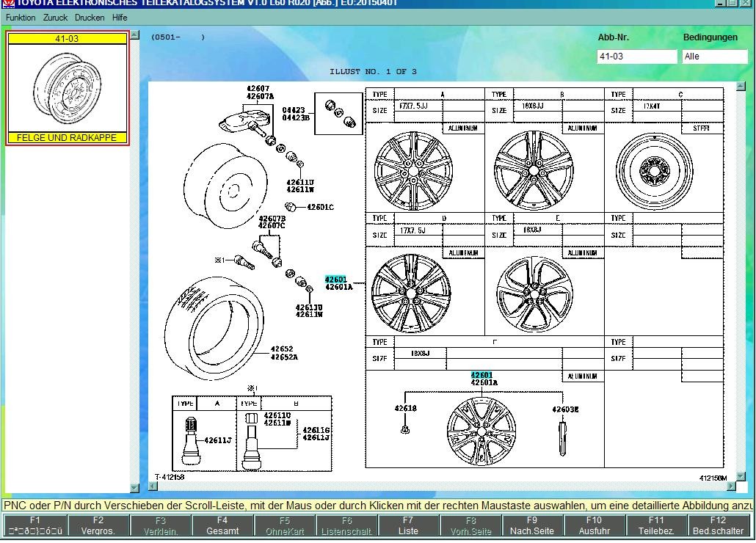The height and width of the screenshot is (543, 756).
Task: Open the Hilfe menu
Action: [x=120, y=18]
